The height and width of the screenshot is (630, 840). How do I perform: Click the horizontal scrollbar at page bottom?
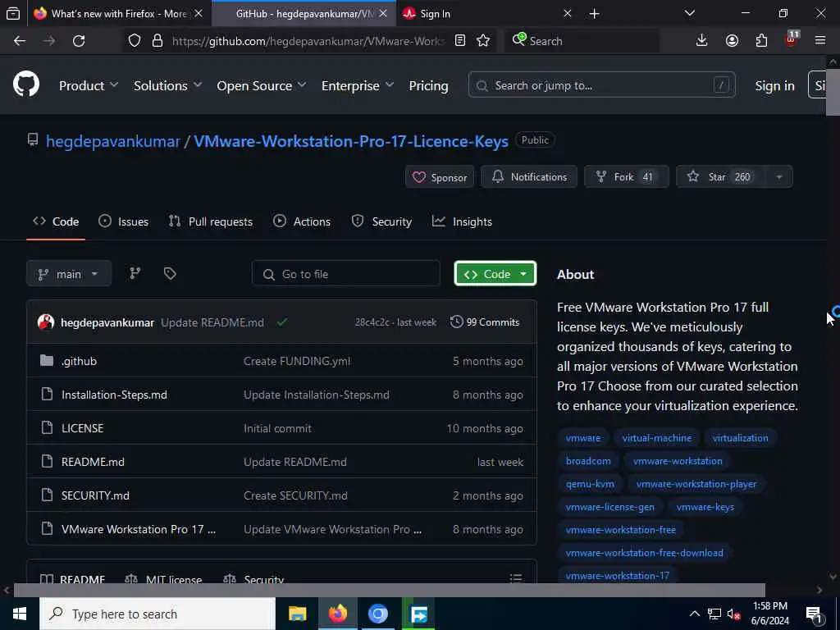point(390,590)
